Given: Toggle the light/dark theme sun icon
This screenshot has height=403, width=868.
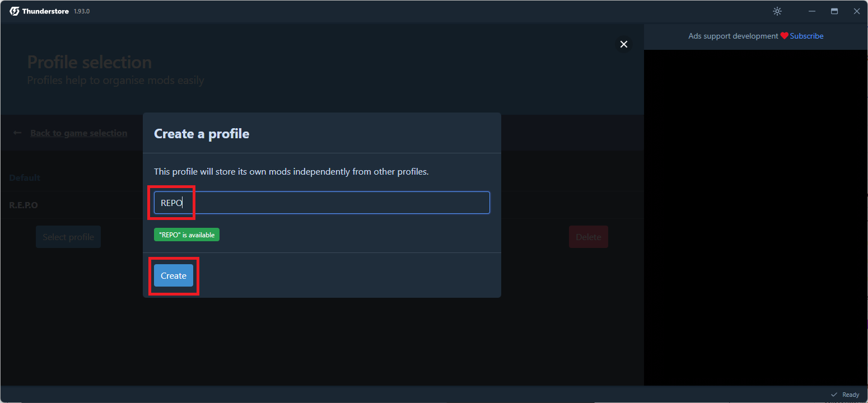Looking at the screenshot, I should pyautogui.click(x=777, y=11).
